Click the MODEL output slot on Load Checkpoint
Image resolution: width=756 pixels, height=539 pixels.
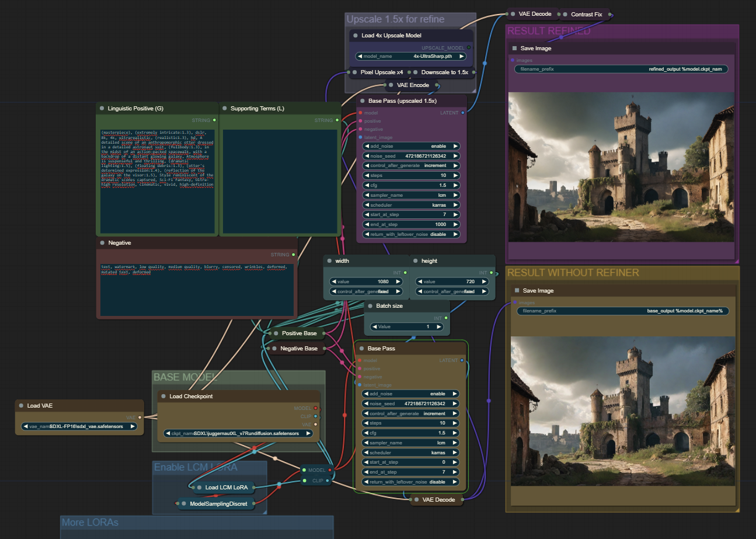coord(316,408)
